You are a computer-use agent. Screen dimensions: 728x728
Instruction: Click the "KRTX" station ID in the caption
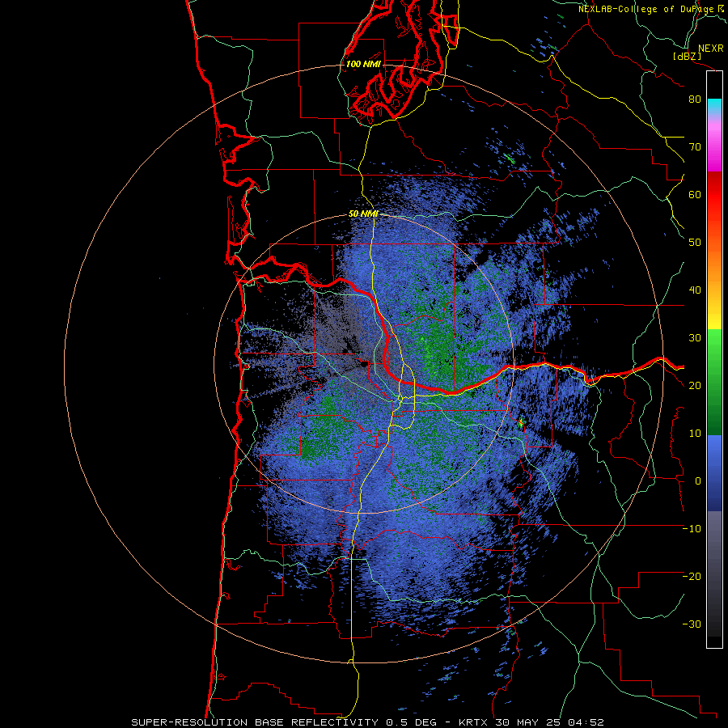coord(475,722)
